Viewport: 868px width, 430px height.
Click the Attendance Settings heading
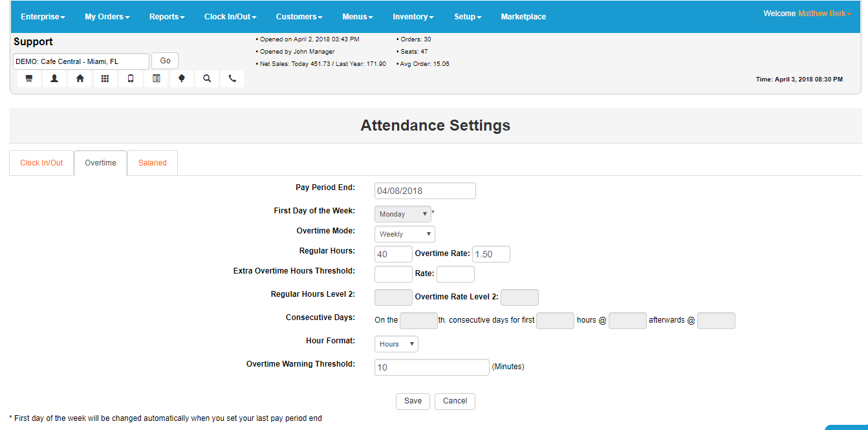435,125
